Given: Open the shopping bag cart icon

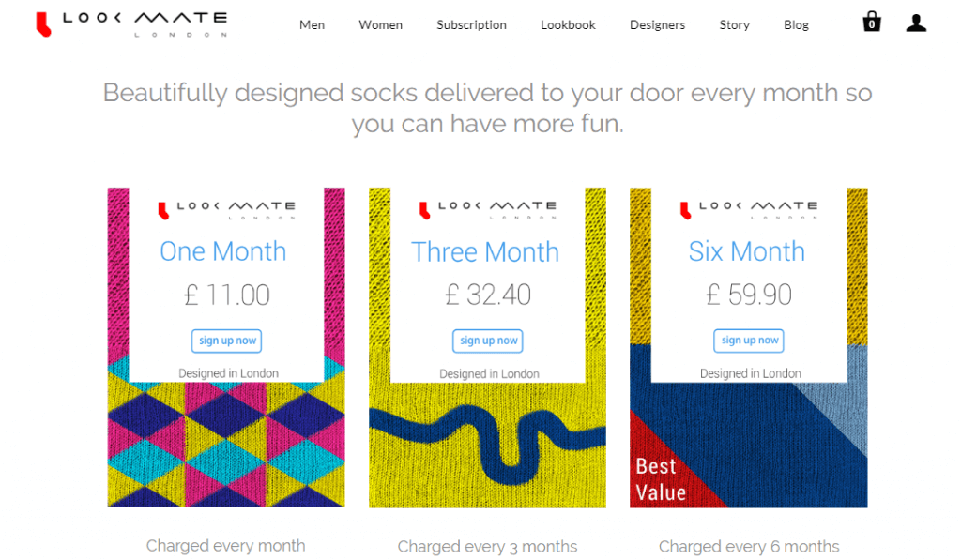Looking at the screenshot, I should click(x=872, y=22).
